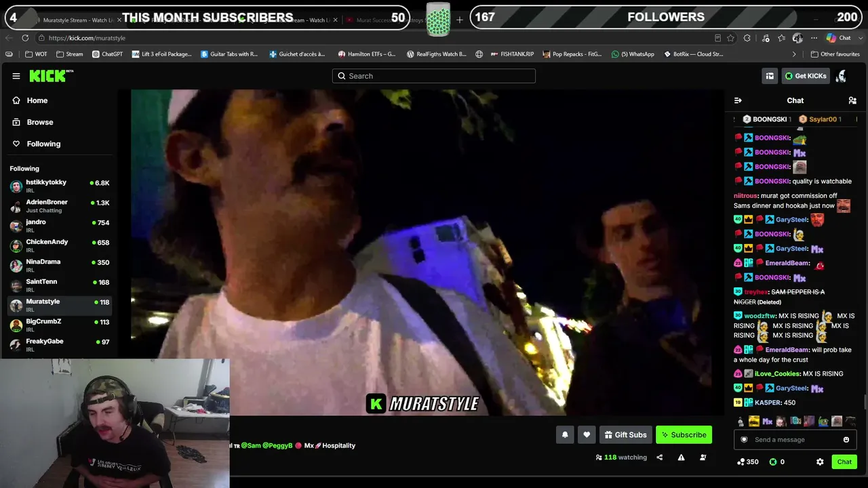
Task: Open SaintTenn channel in the Following list
Action: (59, 285)
